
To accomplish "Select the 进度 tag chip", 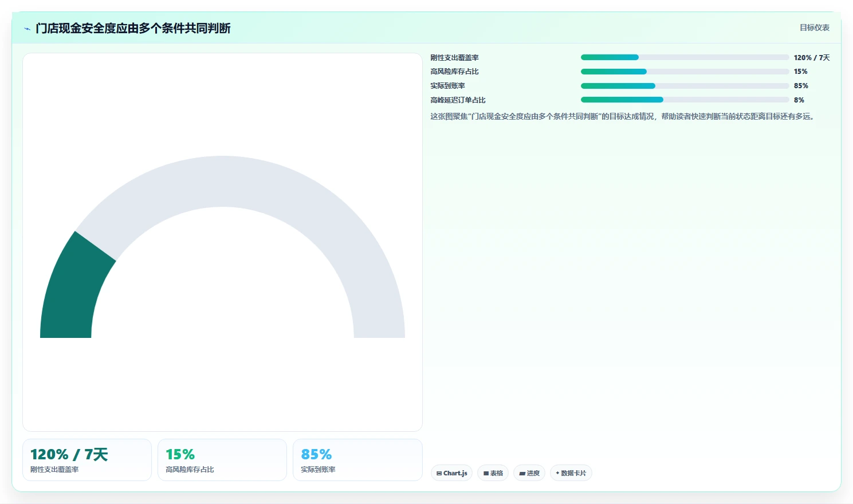I will pyautogui.click(x=529, y=473).
